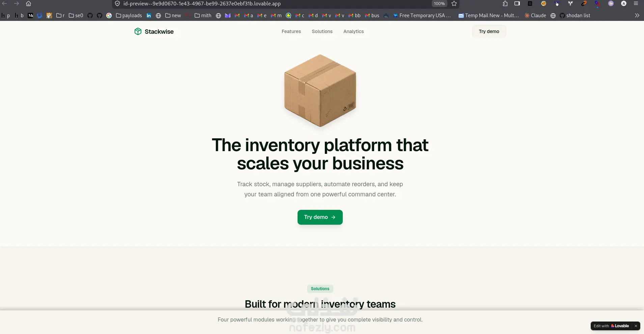Go to Analytics in the site navigation

(x=354, y=31)
